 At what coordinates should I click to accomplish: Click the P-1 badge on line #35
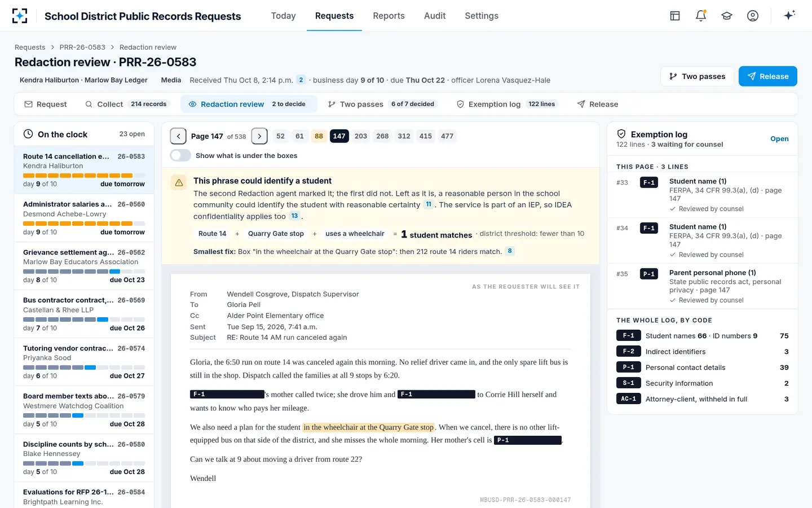point(649,274)
